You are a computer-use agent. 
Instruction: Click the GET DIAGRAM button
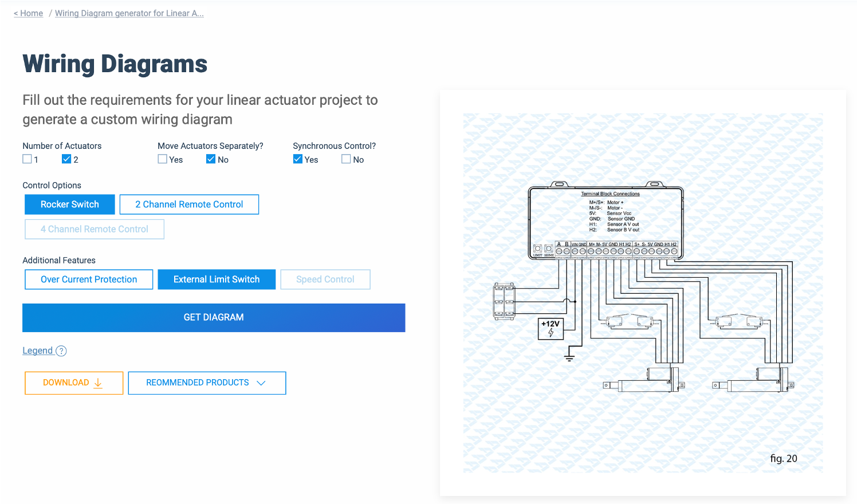pos(213,317)
